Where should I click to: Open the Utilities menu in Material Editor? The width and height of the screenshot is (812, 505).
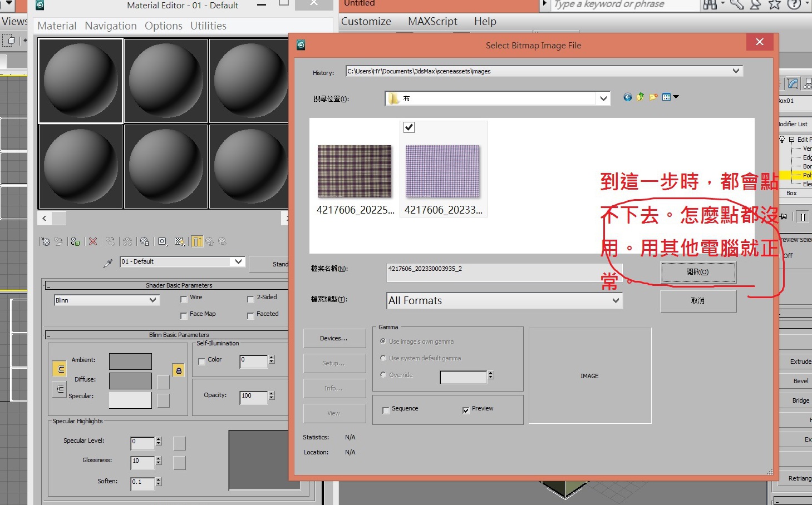pos(208,26)
